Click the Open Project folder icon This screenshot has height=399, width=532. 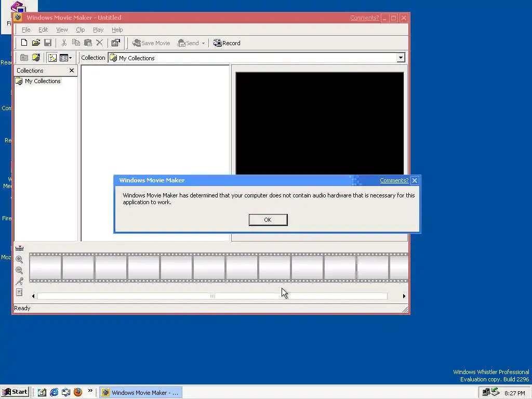click(x=36, y=43)
